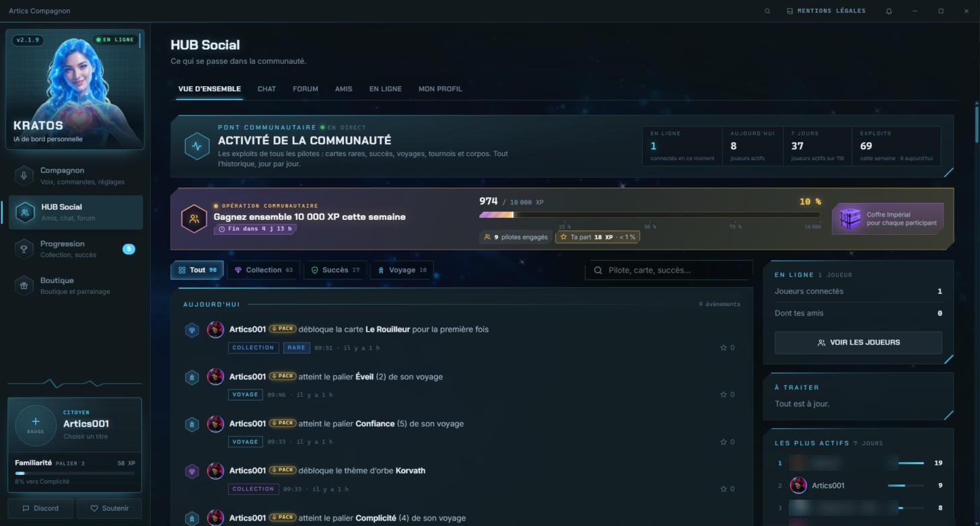Focus the Pilote, carte, succès search field
Screen dimensions: 980x526
pos(669,270)
